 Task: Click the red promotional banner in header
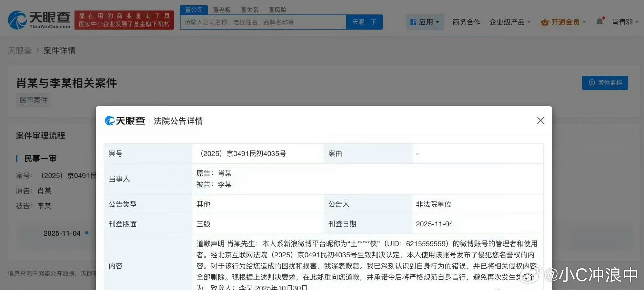pyautogui.click(x=124, y=20)
